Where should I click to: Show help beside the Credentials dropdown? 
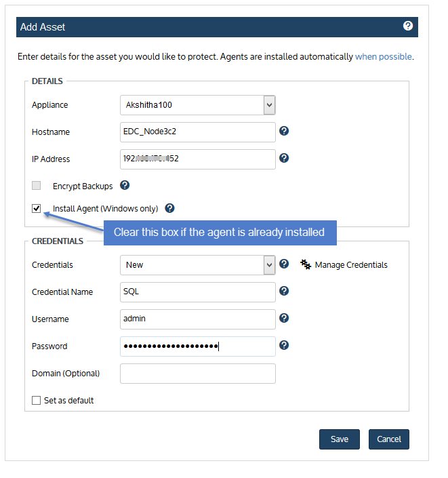click(284, 264)
